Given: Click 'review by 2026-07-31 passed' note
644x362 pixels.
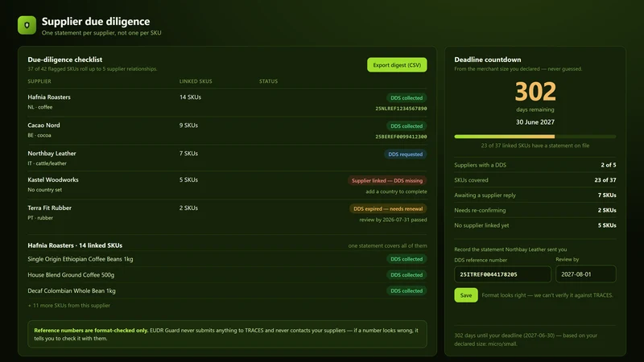Looking at the screenshot, I should 393,220.
